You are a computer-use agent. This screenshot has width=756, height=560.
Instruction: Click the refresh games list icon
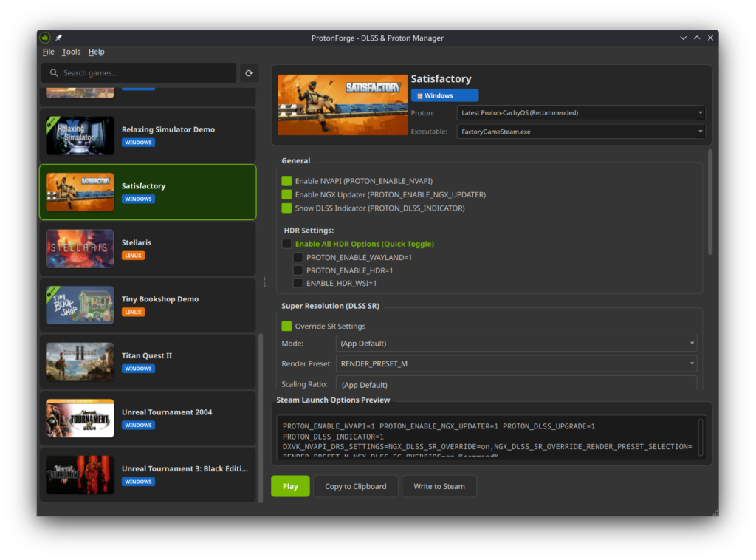(250, 73)
